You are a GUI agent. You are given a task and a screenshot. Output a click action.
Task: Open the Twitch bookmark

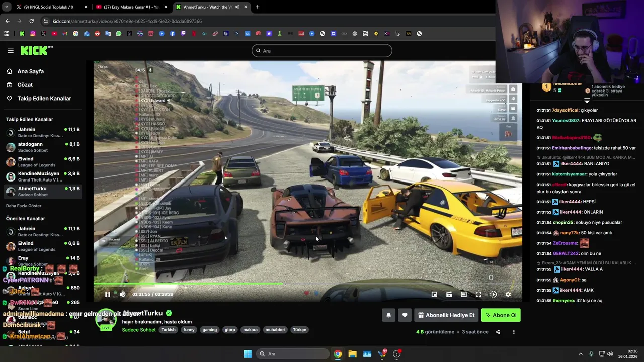[183, 34]
